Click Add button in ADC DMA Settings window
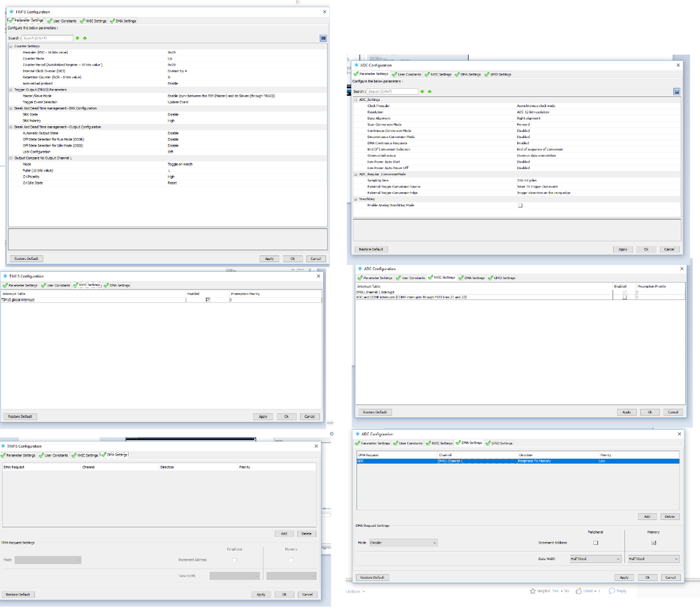 pos(647,516)
